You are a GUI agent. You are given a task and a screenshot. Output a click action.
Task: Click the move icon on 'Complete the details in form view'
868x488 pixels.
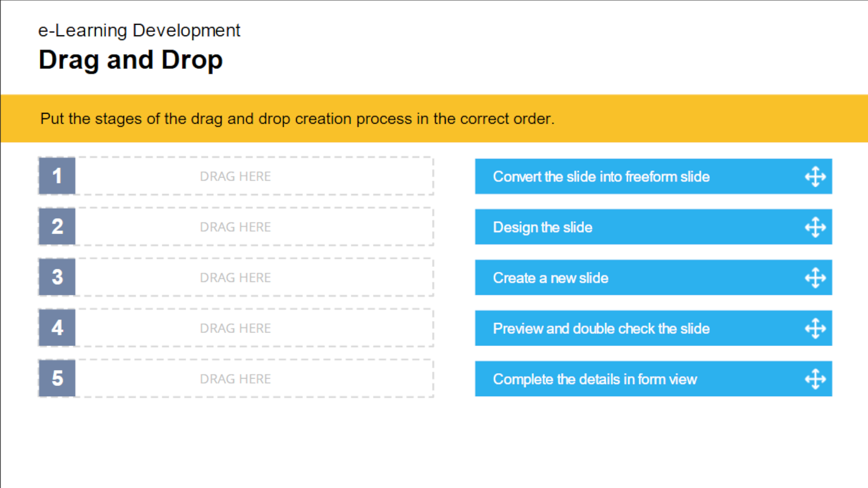pos(815,379)
